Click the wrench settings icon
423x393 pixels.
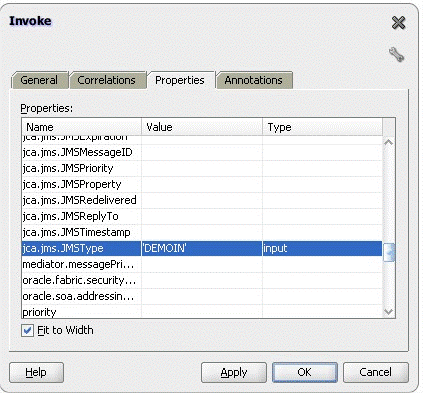(x=397, y=54)
